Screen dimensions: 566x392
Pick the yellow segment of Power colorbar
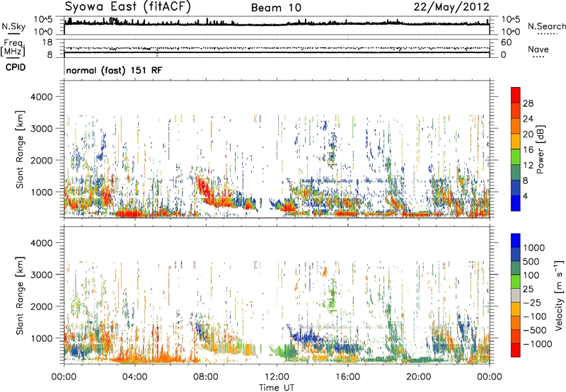(516, 142)
